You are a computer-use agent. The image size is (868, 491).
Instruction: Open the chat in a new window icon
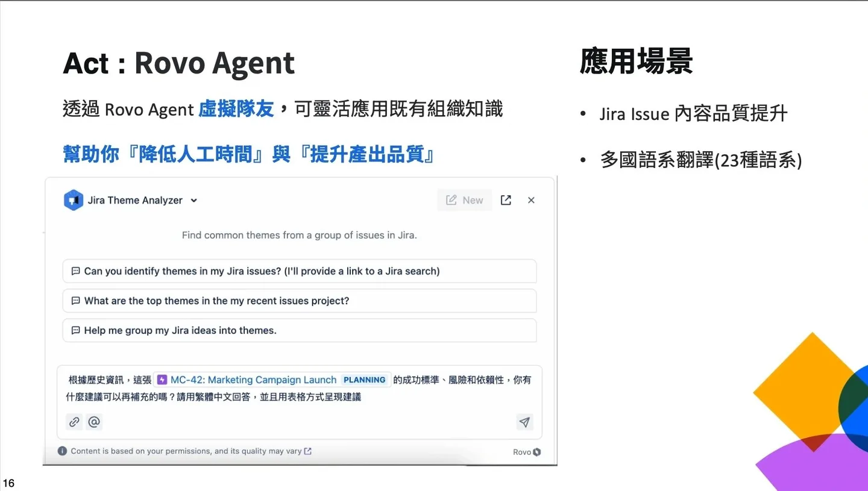point(506,200)
